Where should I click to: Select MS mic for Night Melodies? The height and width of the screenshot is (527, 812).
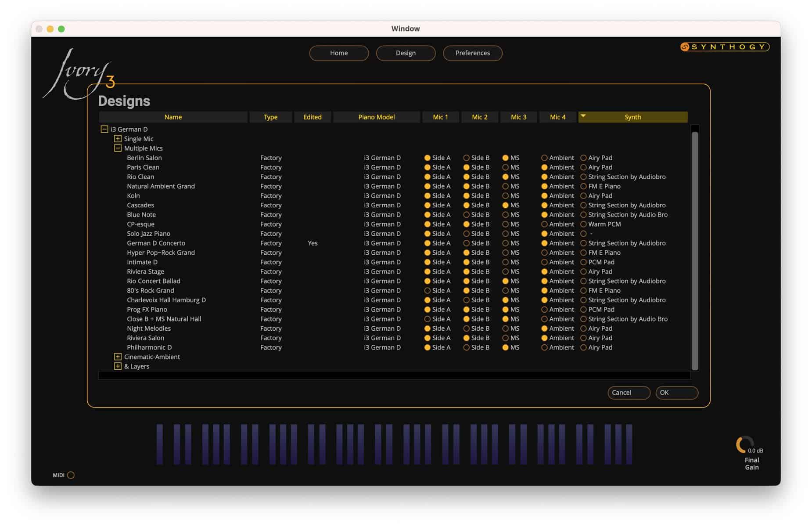[x=506, y=328]
